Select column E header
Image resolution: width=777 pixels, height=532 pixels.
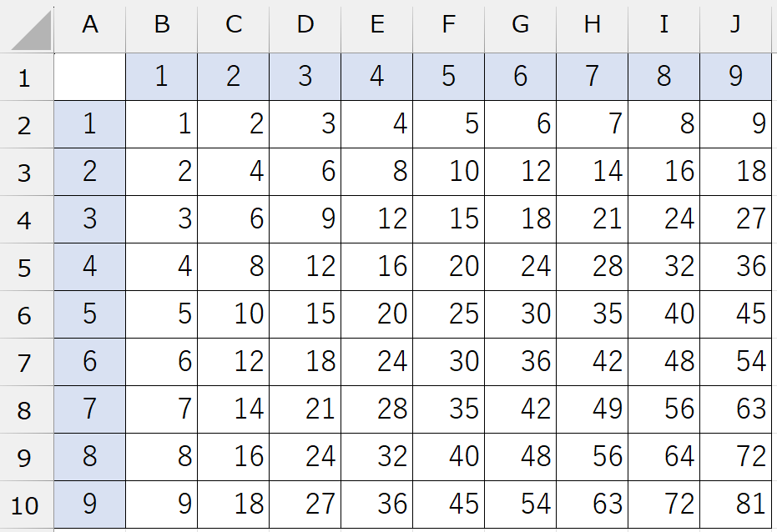click(x=377, y=26)
